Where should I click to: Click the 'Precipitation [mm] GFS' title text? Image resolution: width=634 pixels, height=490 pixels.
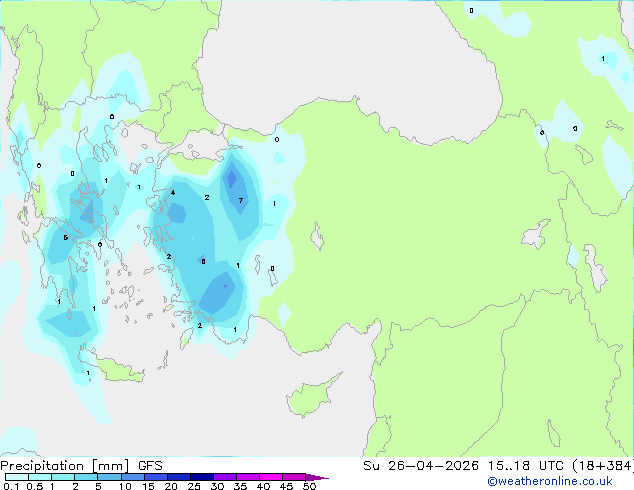(81, 466)
